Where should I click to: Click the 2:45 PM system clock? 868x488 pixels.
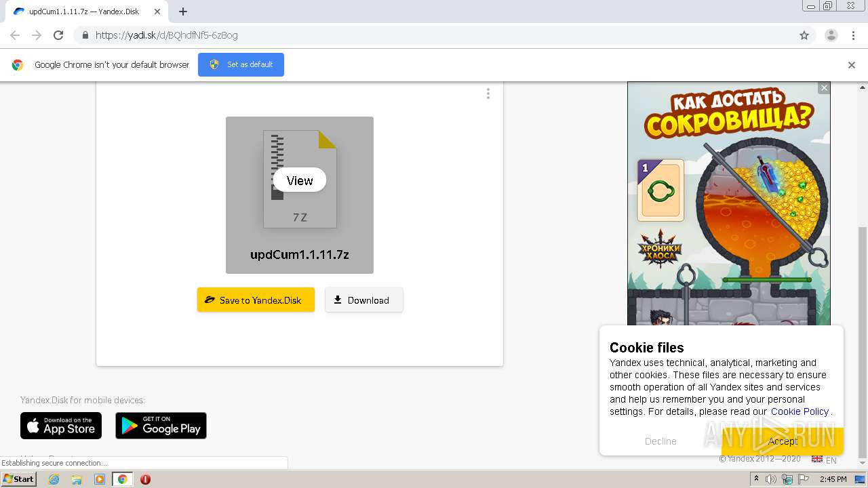tap(833, 479)
